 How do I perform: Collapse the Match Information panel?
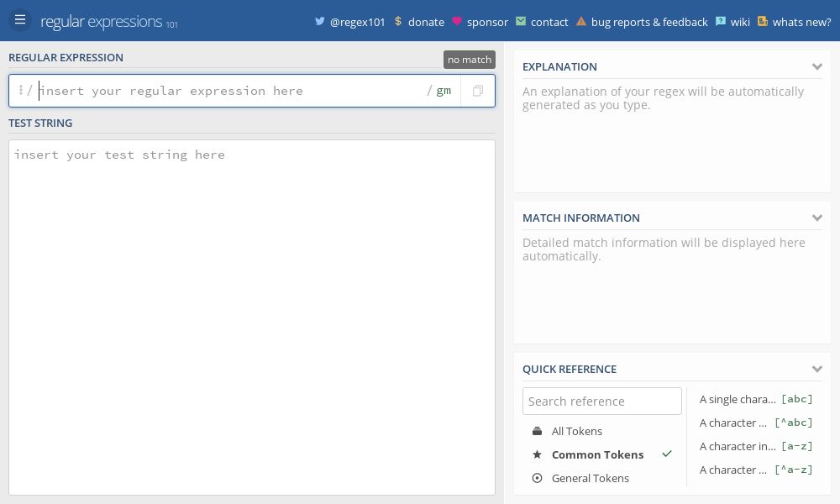[817, 218]
